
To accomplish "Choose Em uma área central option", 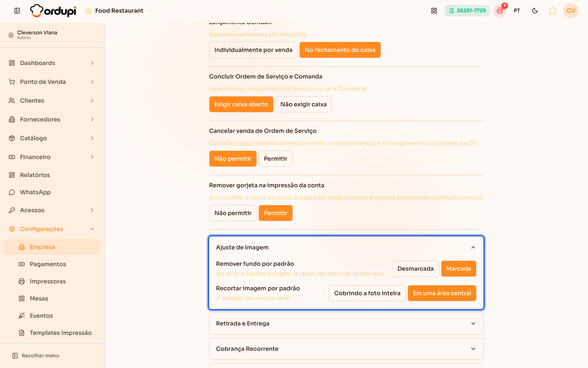I will 442,293.
